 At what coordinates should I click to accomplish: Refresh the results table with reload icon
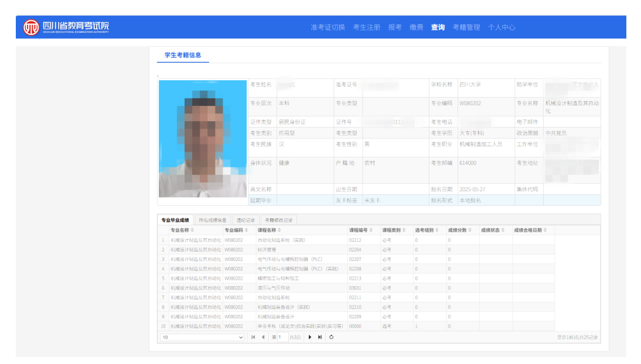click(x=332, y=337)
